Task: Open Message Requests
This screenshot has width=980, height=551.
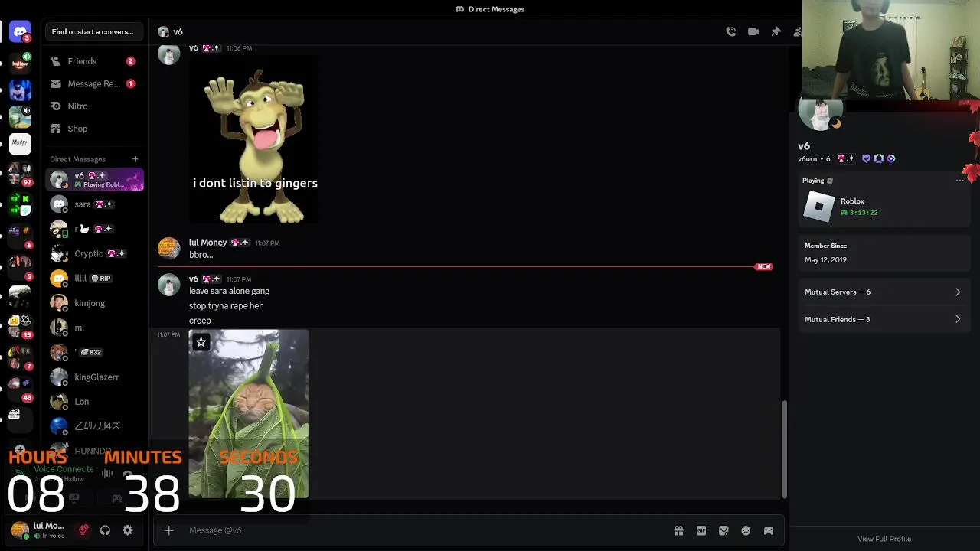Action: (x=94, y=83)
